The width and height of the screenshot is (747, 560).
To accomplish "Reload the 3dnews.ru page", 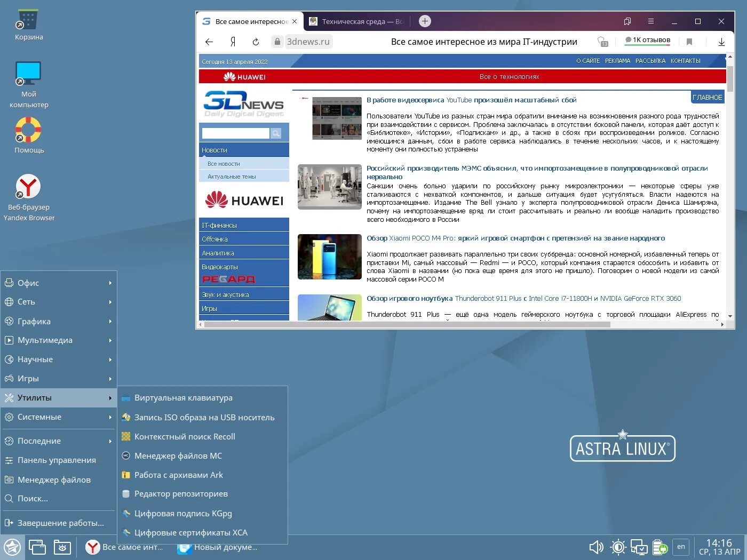I will (x=256, y=42).
